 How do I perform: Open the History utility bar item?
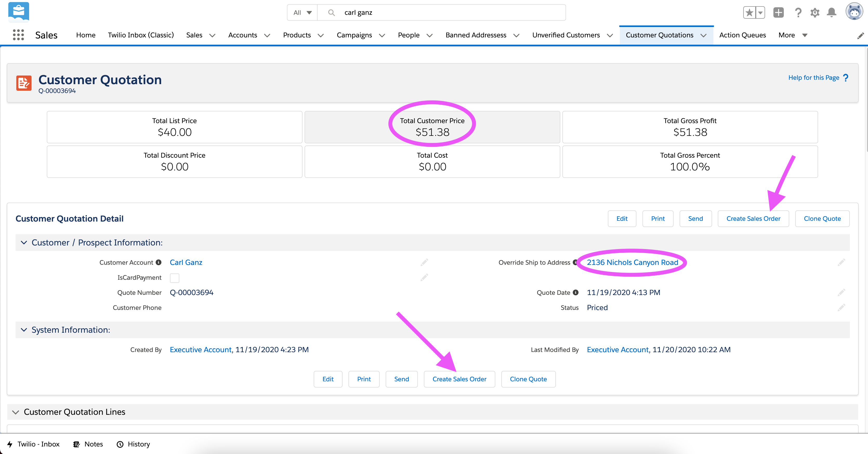click(133, 444)
